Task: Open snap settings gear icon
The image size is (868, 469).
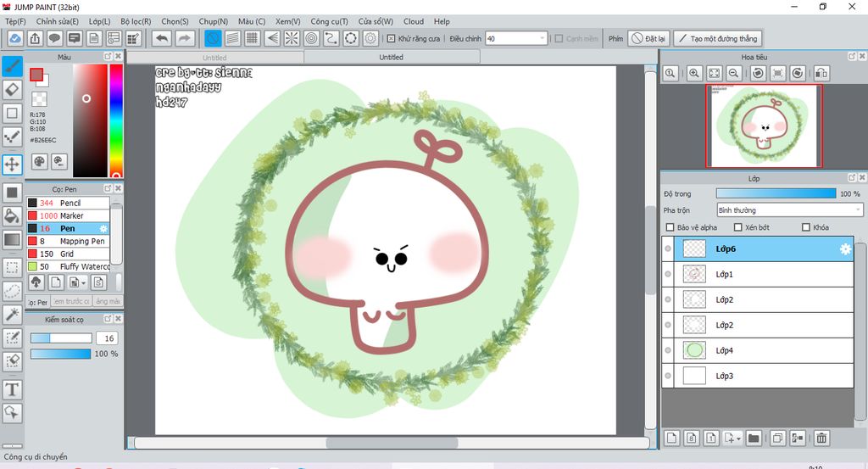Action: point(370,39)
